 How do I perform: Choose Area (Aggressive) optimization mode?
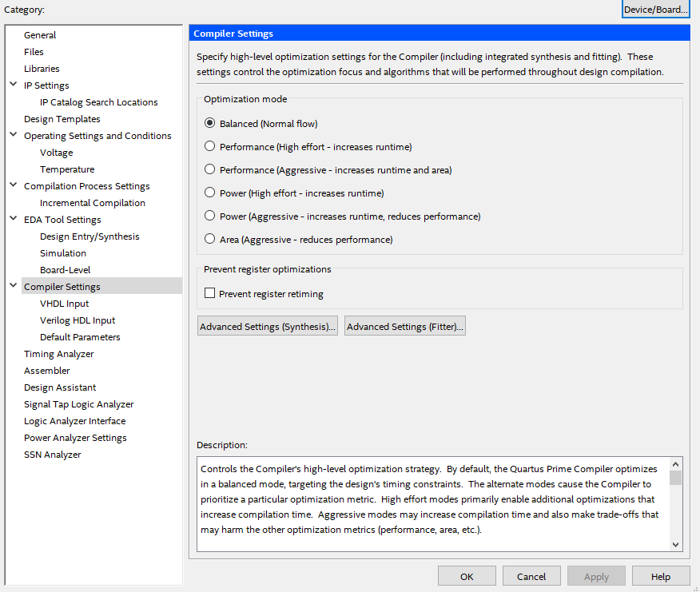(x=210, y=239)
